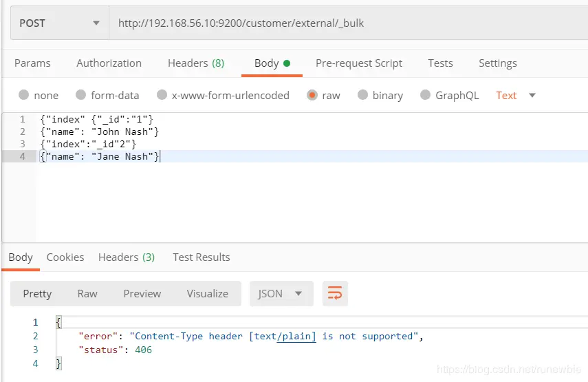Select the GraphQL body option
Image resolution: width=588 pixels, height=382 pixels.
click(x=450, y=95)
